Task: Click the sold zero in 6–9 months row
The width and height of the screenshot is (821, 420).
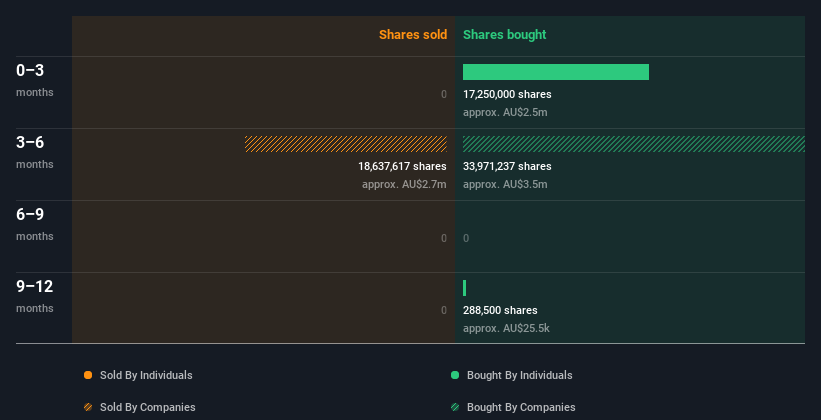Action: (x=444, y=238)
